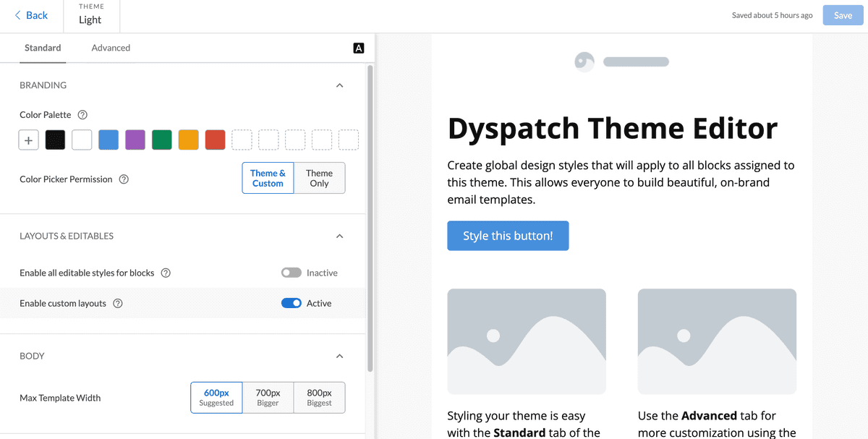868x439 pixels.
Task: Click the left placeholder image thumbnail
Action: point(527,341)
